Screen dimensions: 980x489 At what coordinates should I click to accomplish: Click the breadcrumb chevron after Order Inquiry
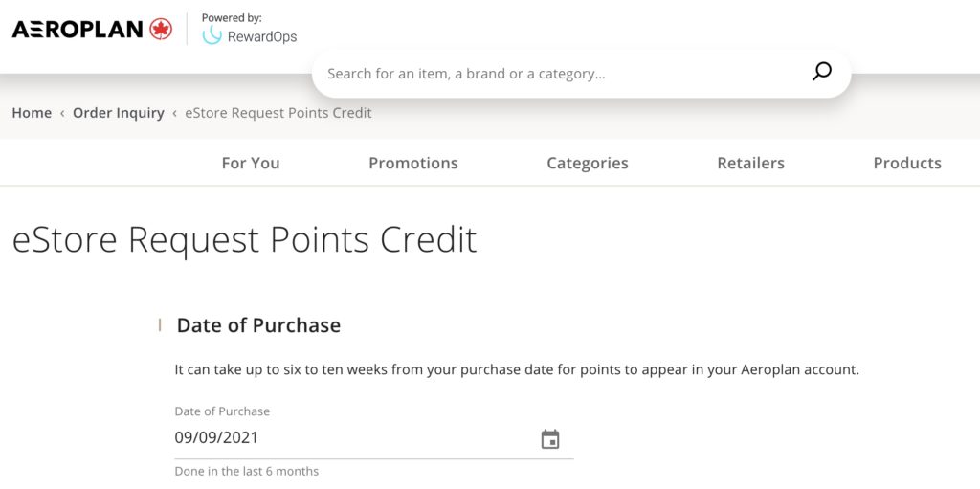click(174, 113)
